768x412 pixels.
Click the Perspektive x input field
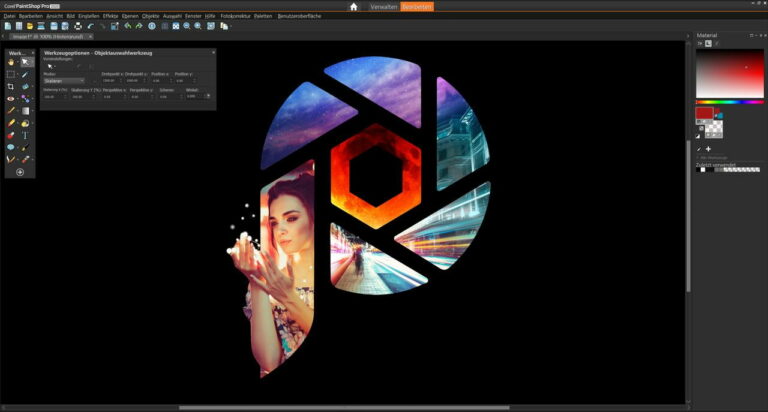pos(114,97)
